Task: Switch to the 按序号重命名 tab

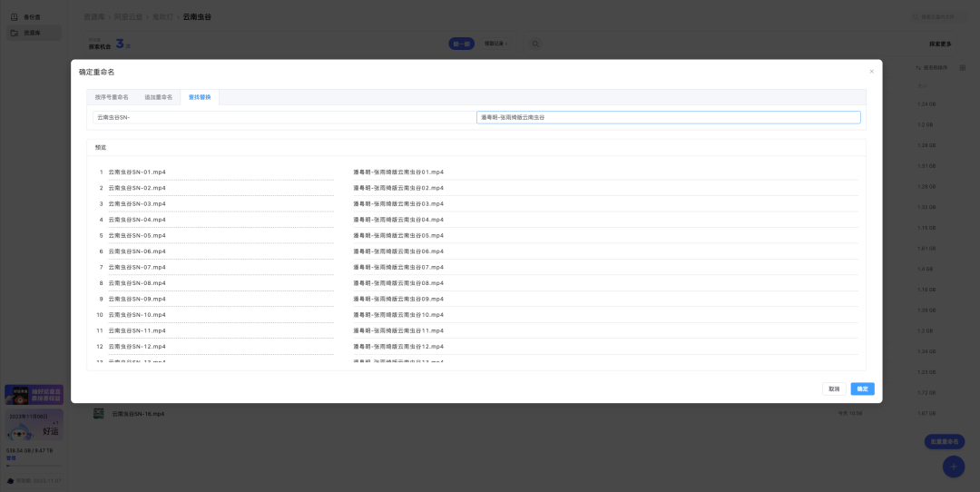Action: coord(112,97)
